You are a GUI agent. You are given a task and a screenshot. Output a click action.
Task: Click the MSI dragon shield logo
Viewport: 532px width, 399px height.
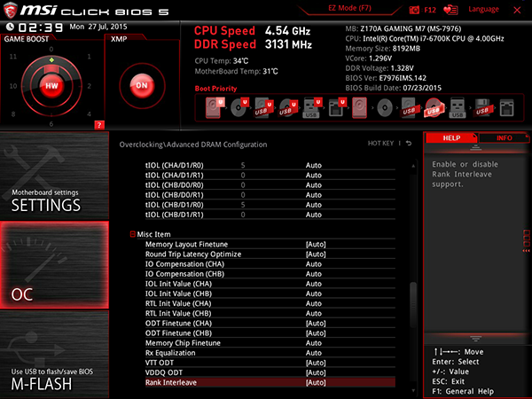[x=10, y=10]
